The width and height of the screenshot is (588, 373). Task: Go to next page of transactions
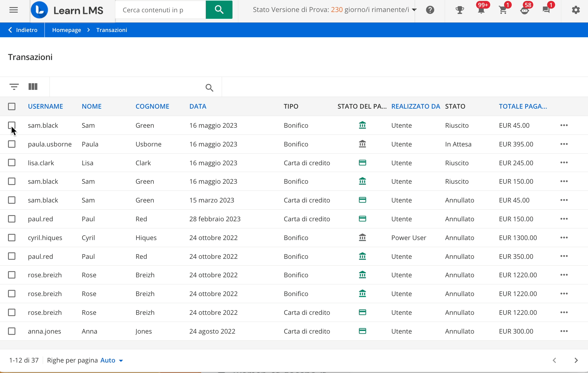point(576,360)
